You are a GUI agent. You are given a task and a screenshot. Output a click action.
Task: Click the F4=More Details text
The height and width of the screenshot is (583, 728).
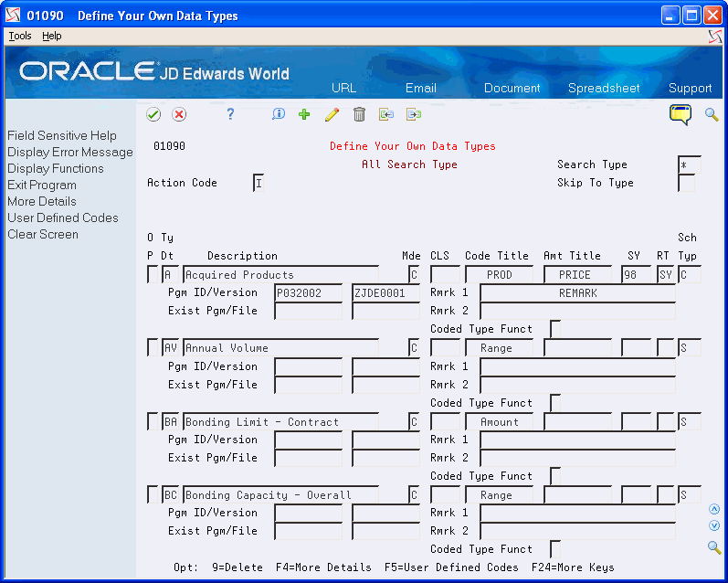[x=323, y=567]
